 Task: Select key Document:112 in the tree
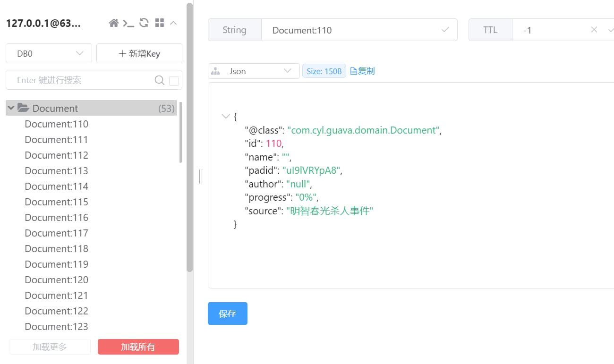(x=57, y=155)
